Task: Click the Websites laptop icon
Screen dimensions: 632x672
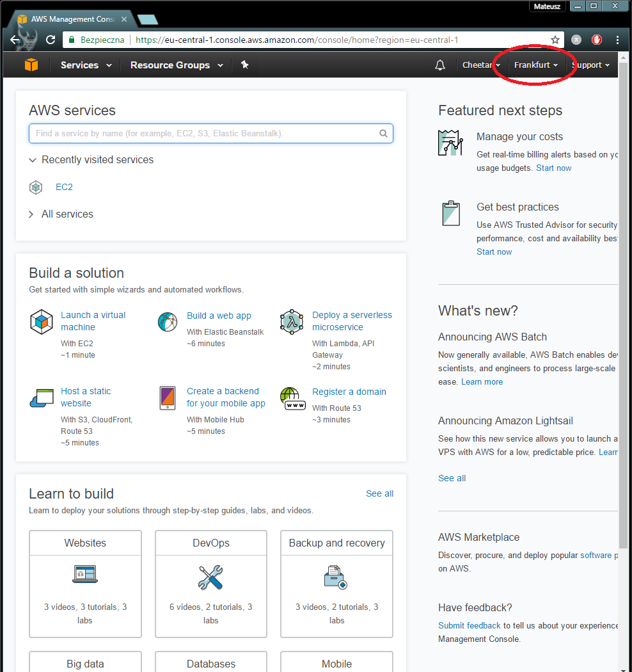Action: click(85, 574)
